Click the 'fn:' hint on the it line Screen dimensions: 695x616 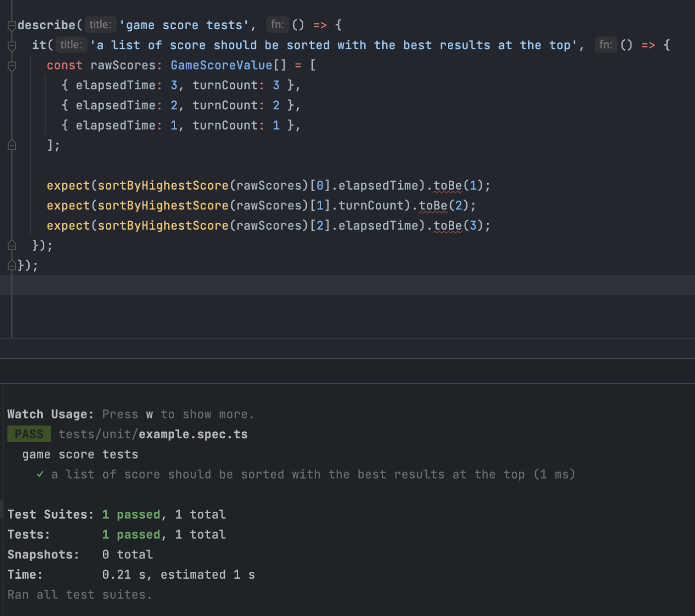pyautogui.click(x=606, y=45)
